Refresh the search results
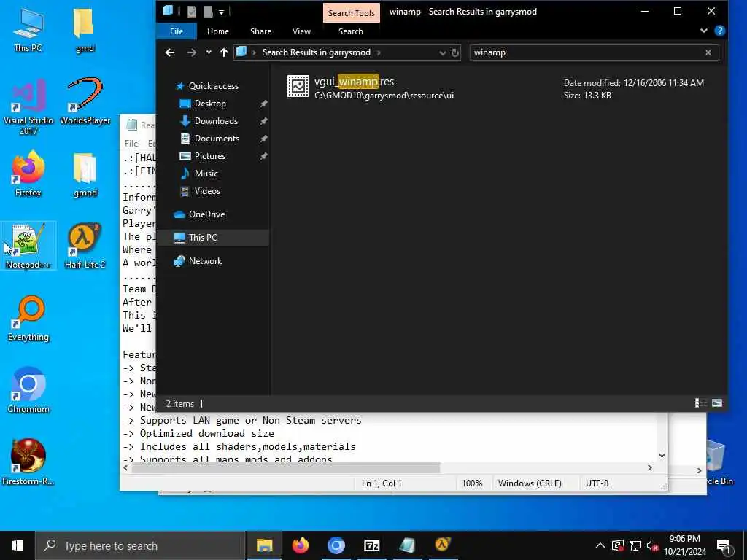Viewport: 747px width, 560px height. point(455,52)
